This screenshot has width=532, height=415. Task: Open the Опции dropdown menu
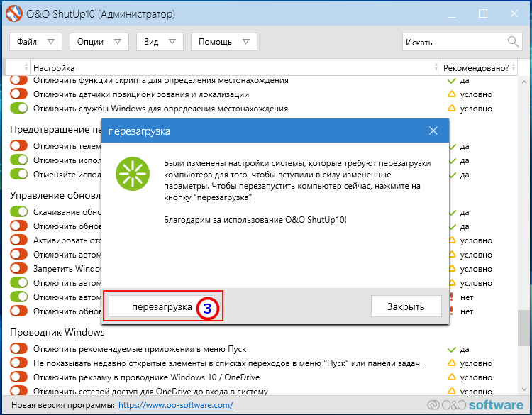pyautogui.click(x=99, y=42)
